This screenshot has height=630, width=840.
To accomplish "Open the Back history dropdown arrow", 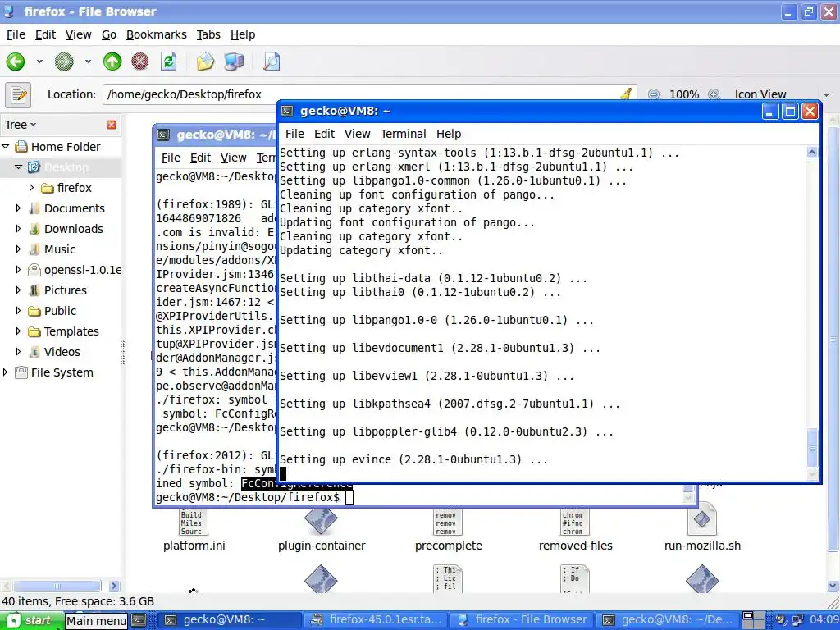I will [39, 62].
